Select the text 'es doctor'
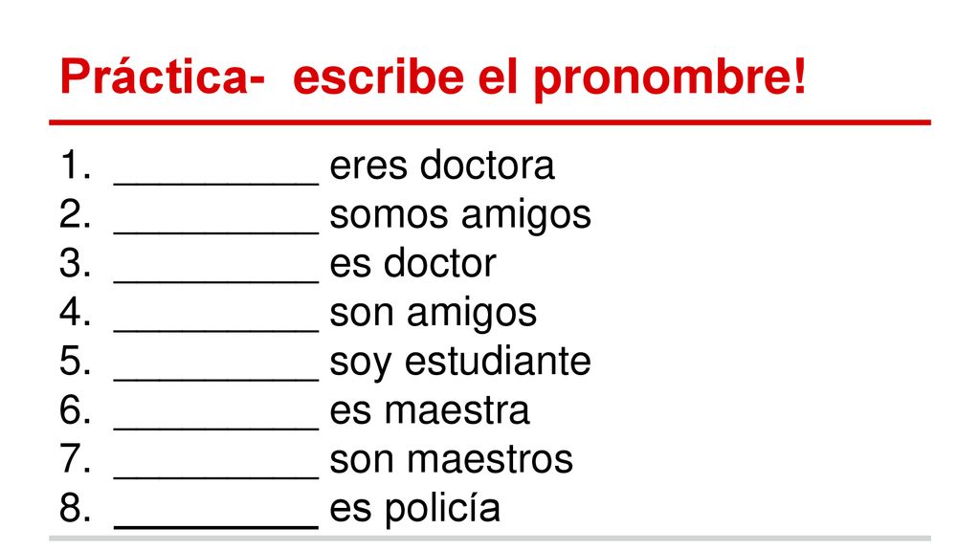The image size is (980, 551). point(412,263)
